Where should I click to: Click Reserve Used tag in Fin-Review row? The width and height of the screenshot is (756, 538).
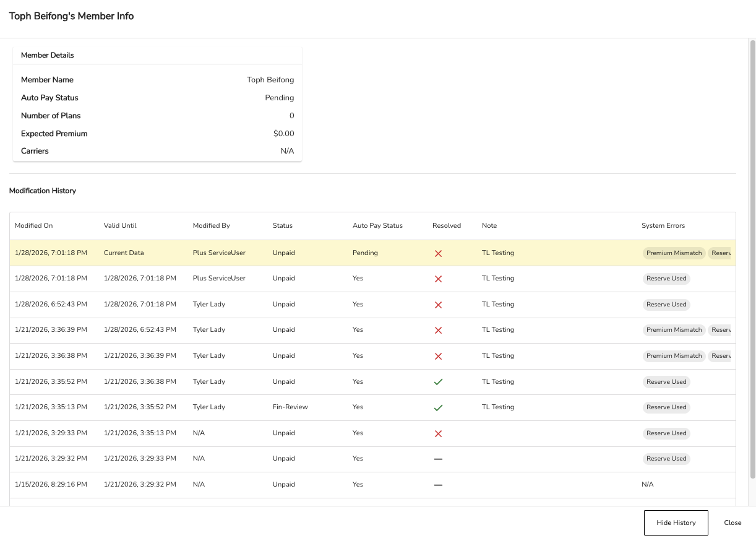[666, 407]
